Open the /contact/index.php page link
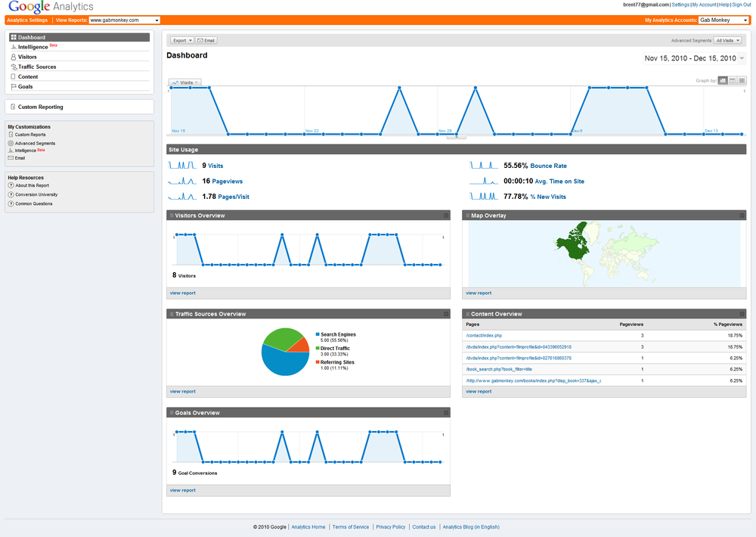Image resolution: width=756 pixels, height=537 pixels. coord(484,336)
